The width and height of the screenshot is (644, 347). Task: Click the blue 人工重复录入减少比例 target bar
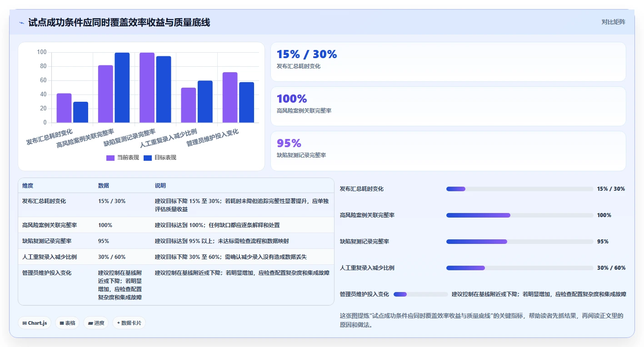[x=205, y=102]
